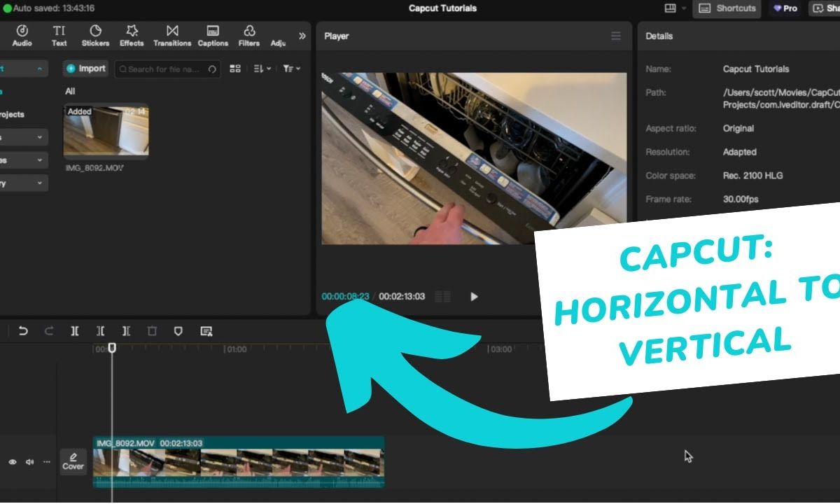The image size is (840, 504).
Task: Click the video preview in Player
Action: pos(474,158)
